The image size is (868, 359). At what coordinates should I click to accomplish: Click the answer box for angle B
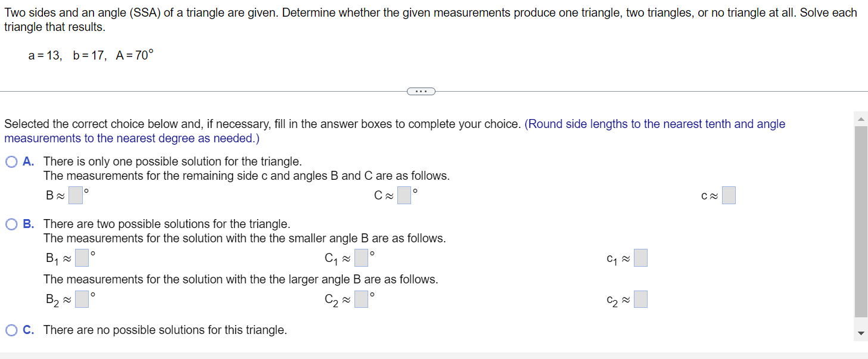tap(75, 195)
